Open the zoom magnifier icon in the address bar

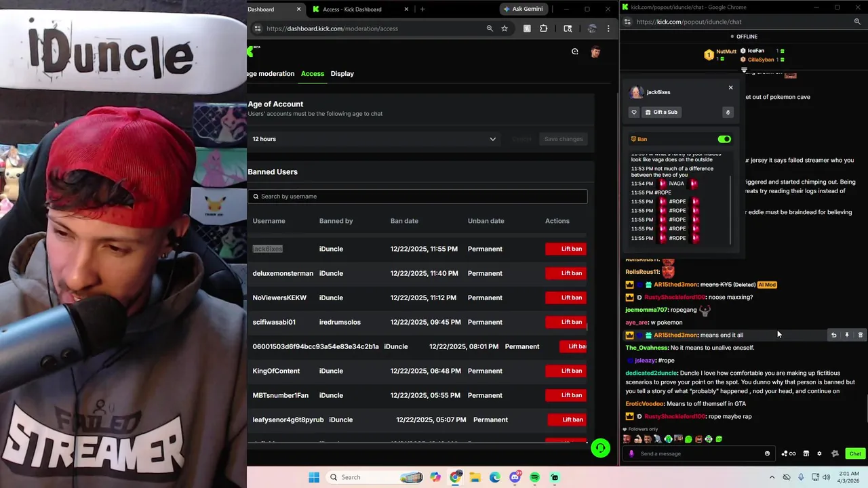coord(490,28)
